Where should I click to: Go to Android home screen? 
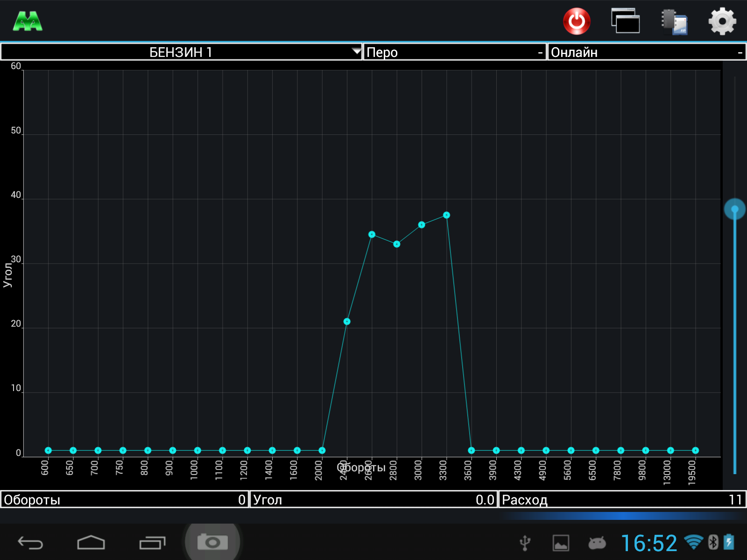[x=91, y=543]
